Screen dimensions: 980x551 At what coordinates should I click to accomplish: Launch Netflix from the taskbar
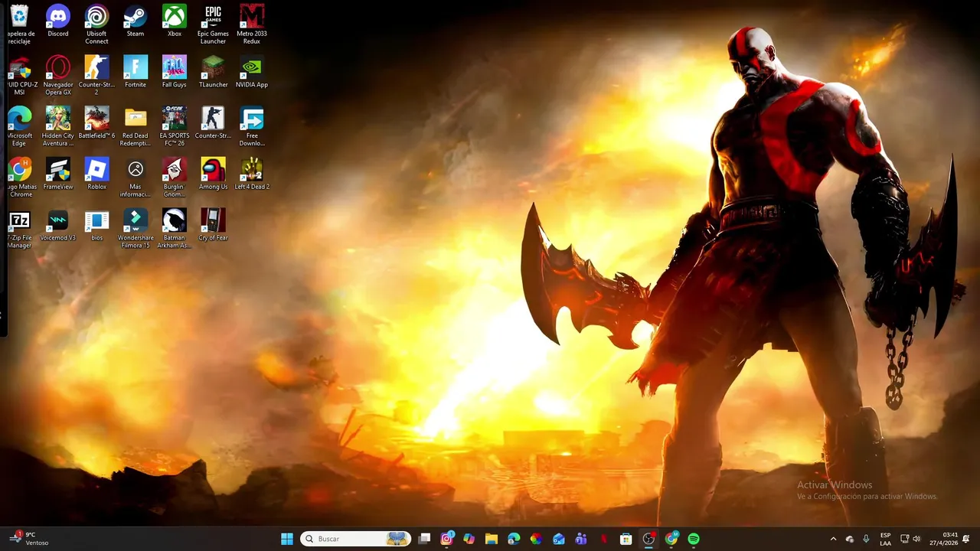(x=603, y=539)
